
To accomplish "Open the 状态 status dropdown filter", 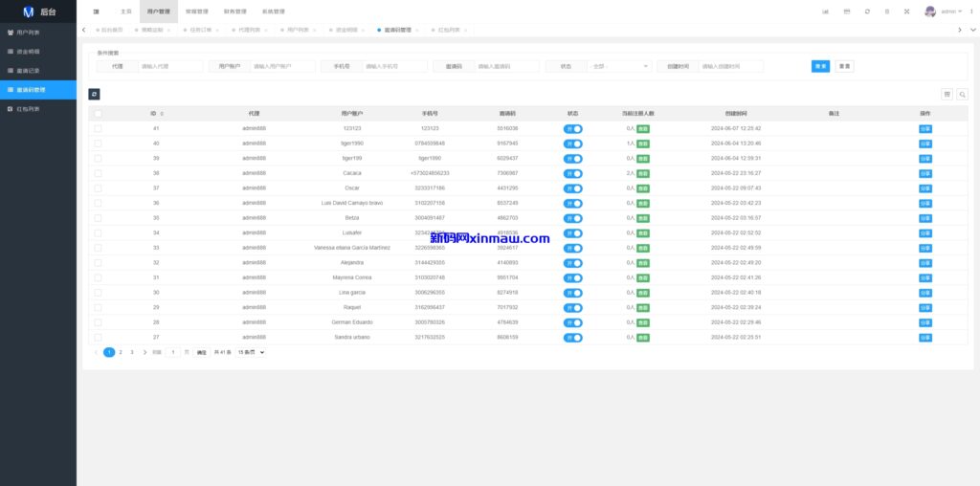I will [620, 66].
